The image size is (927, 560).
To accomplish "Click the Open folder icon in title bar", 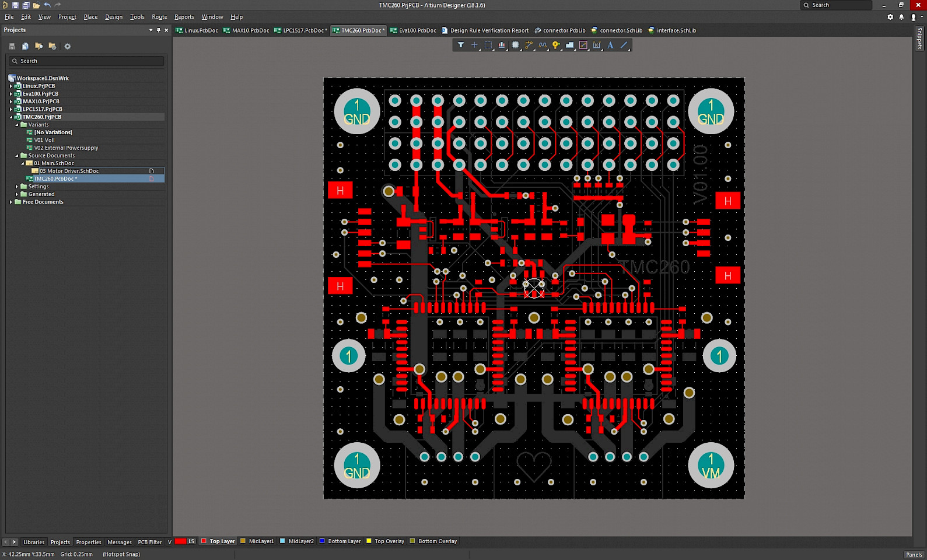I will click(x=36, y=5).
